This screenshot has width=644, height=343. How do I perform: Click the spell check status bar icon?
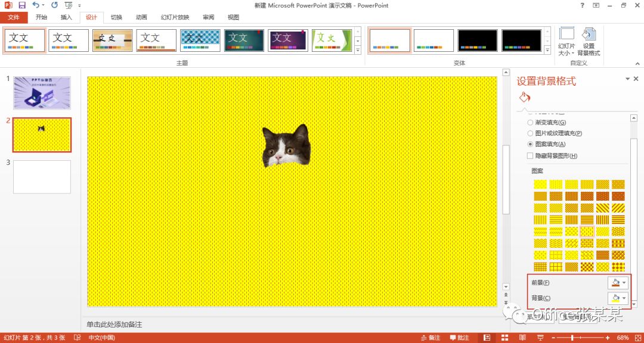77,338
